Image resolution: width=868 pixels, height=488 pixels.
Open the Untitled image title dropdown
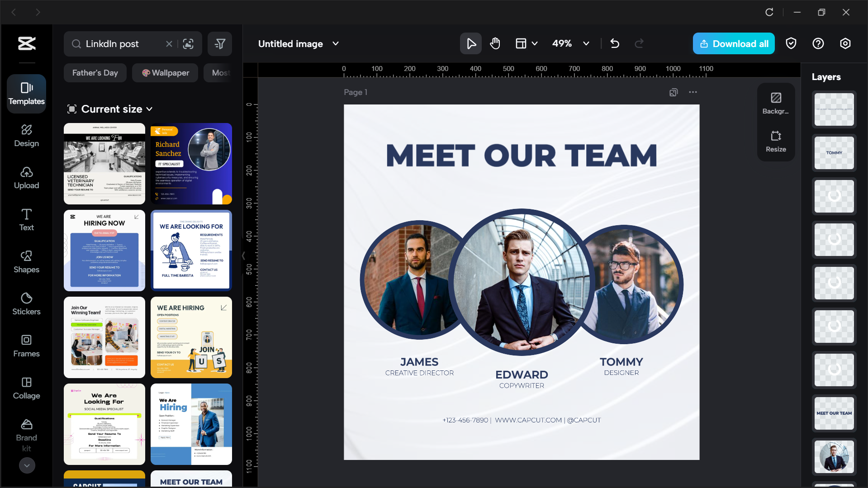(x=336, y=43)
